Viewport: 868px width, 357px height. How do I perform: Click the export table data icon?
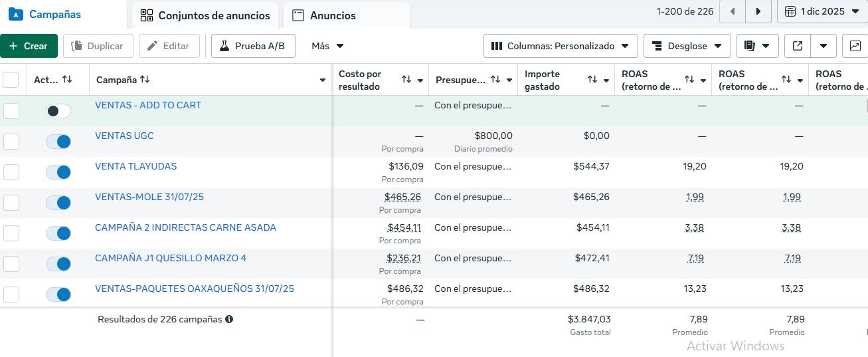798,46
